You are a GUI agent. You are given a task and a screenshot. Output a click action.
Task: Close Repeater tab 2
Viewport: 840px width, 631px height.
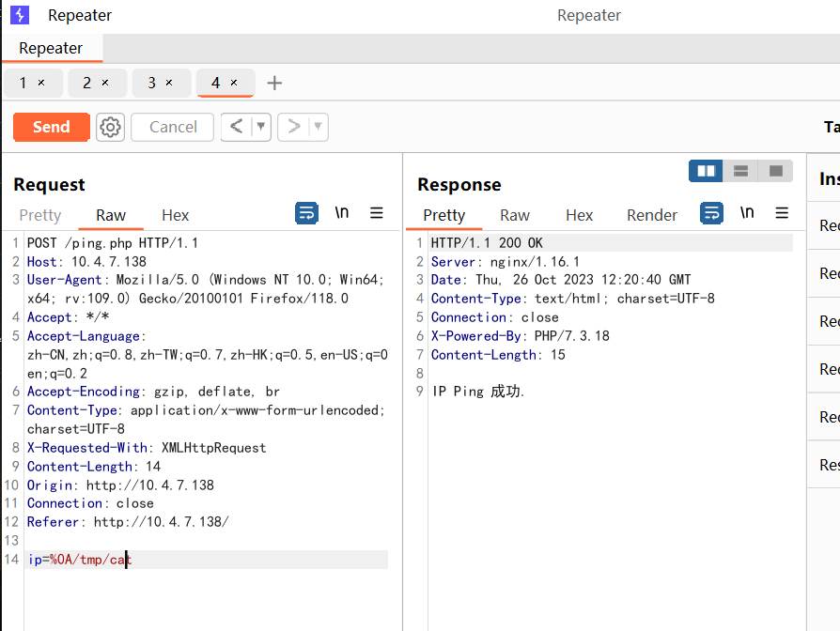point(105,83)
